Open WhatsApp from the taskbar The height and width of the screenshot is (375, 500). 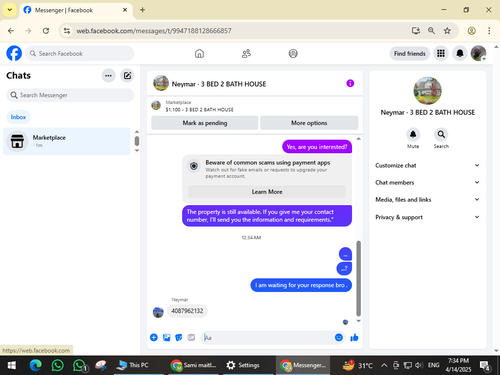(x=57, y=365)
